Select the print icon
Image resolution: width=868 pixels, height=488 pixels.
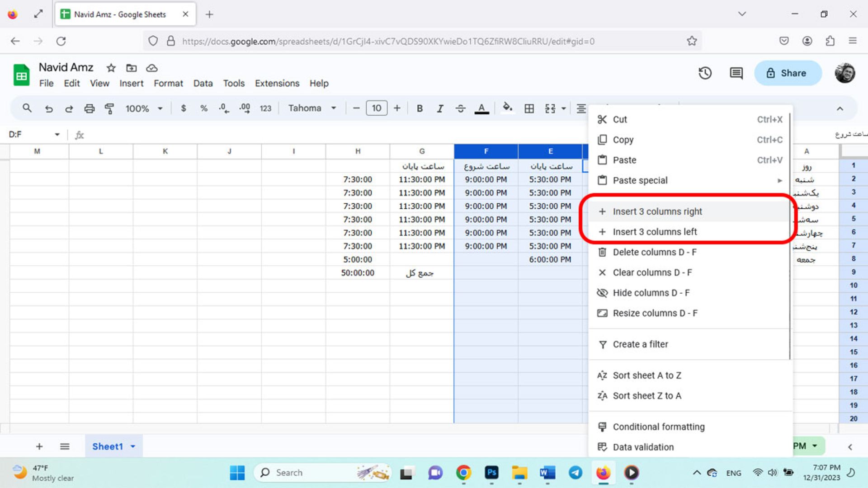(x=89, y=108)
